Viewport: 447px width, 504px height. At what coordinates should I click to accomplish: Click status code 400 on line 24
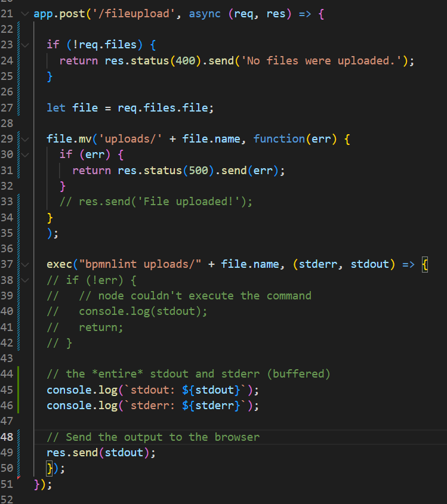coord(186,61)
